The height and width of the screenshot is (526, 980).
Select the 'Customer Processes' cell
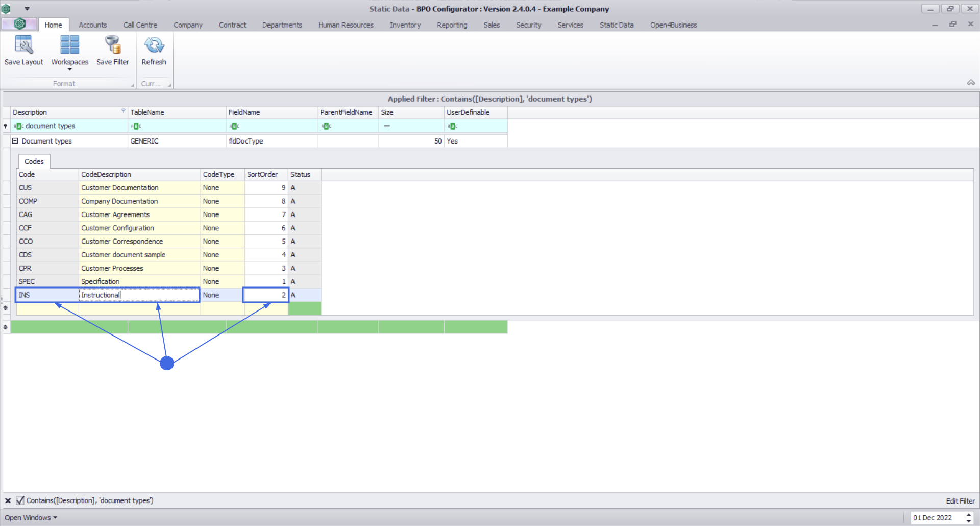pyautogui.click(x=139, y=268)
